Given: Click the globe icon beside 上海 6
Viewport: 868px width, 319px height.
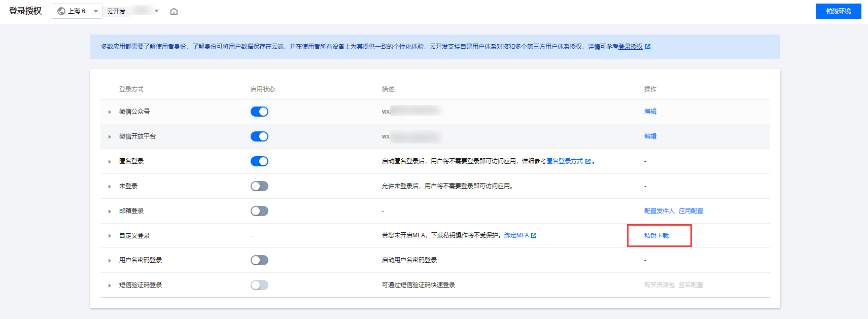Looking at the screenshot, I should click(61, 11).
